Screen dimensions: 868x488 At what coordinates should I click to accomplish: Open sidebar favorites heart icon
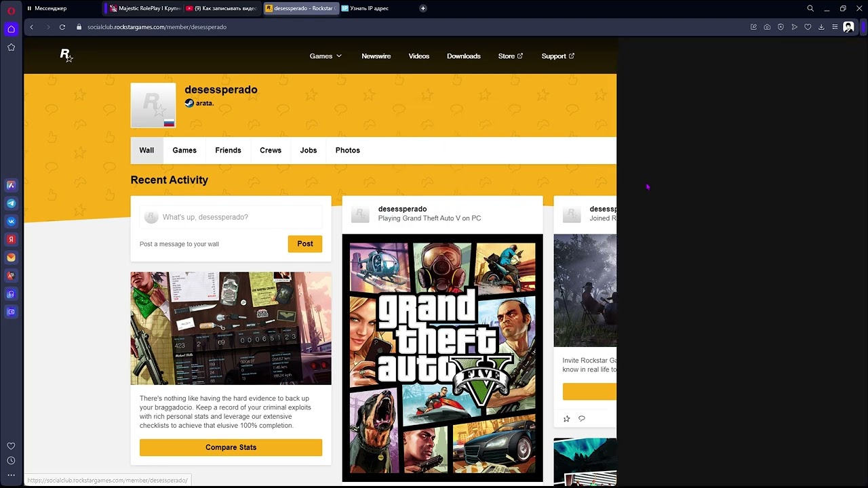11,446
